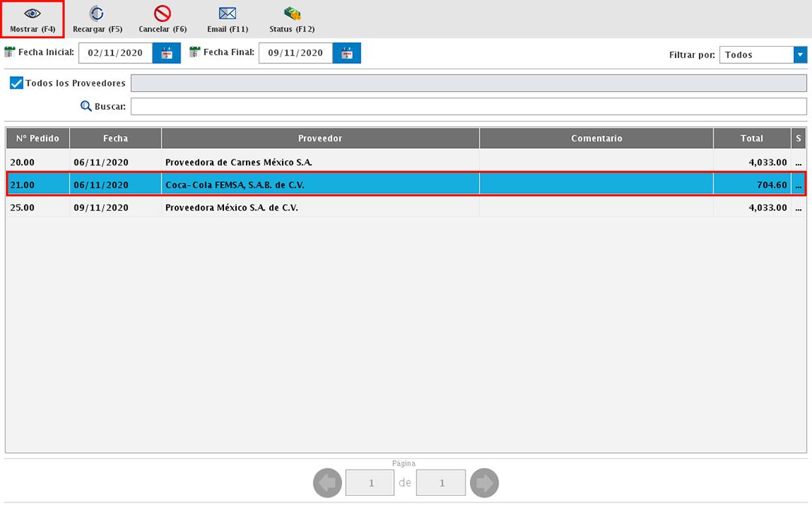Click the Mostrar (F4) eye icon
Viewport: 812px width, 507px height.
click(32, 14)
